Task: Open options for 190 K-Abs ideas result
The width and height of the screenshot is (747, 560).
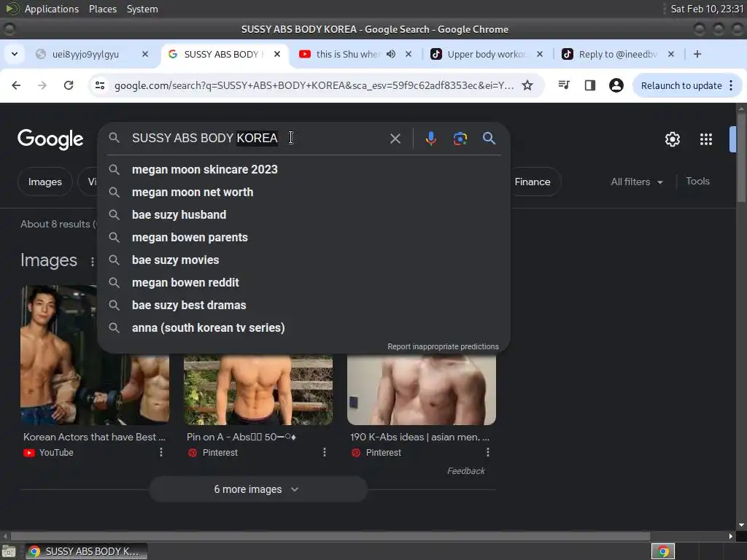Action: click(x=487, y=452)
